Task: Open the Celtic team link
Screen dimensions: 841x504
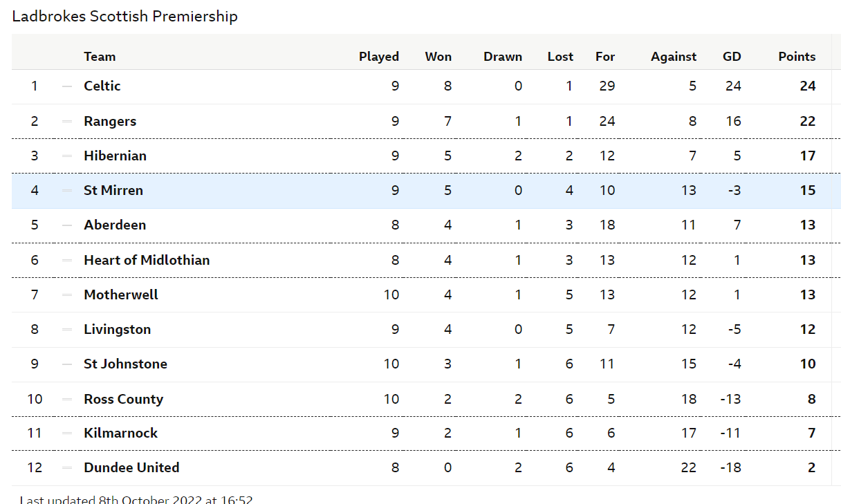Action: pos(102,86)
